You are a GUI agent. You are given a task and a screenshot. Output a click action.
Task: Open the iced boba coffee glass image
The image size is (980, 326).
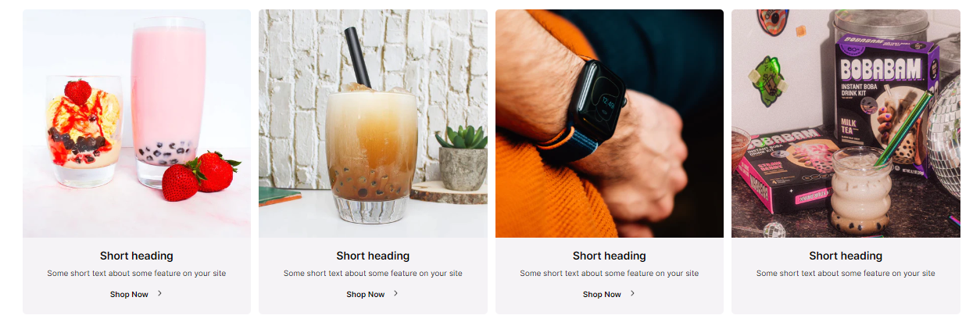[x=373, y=124]
